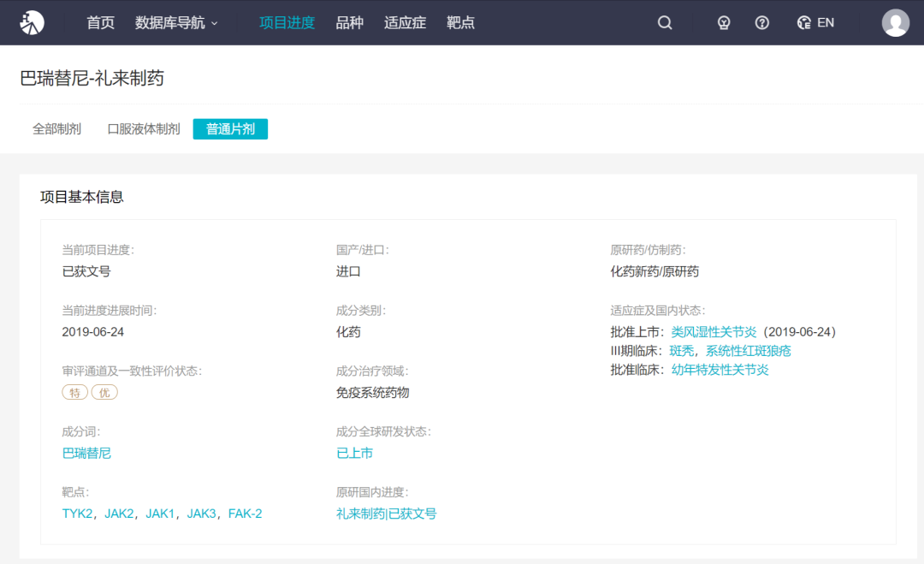Expand the 数据库导航 dropdown menu
The image size is (924, 564).
coord(176,22)
